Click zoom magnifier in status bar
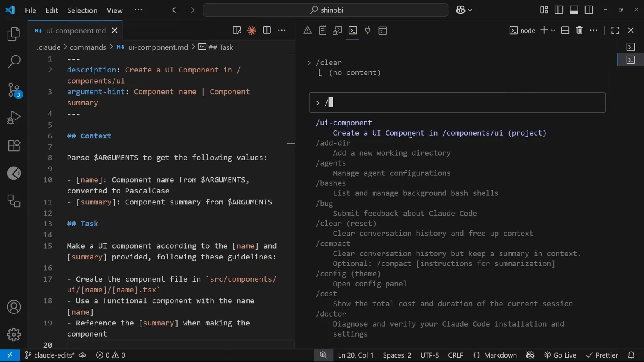 tap(323, 355)
